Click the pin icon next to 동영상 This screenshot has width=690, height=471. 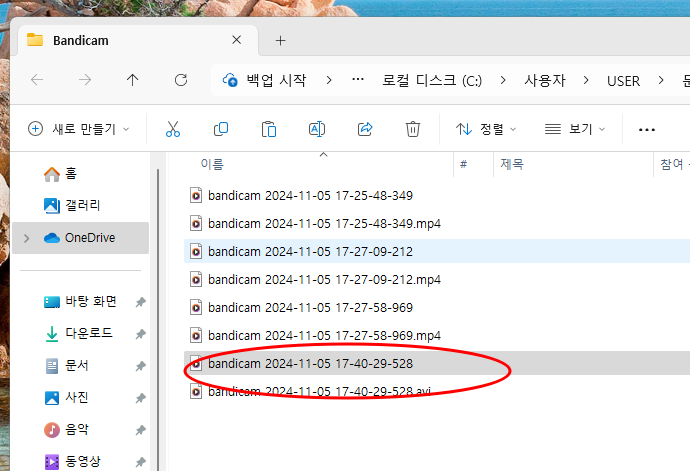140,462
